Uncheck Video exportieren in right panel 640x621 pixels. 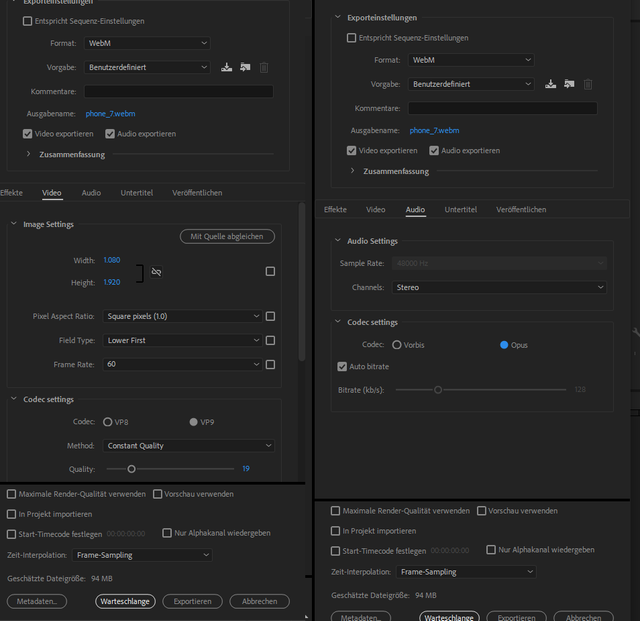pyautogui.click(x=351, y=151)
